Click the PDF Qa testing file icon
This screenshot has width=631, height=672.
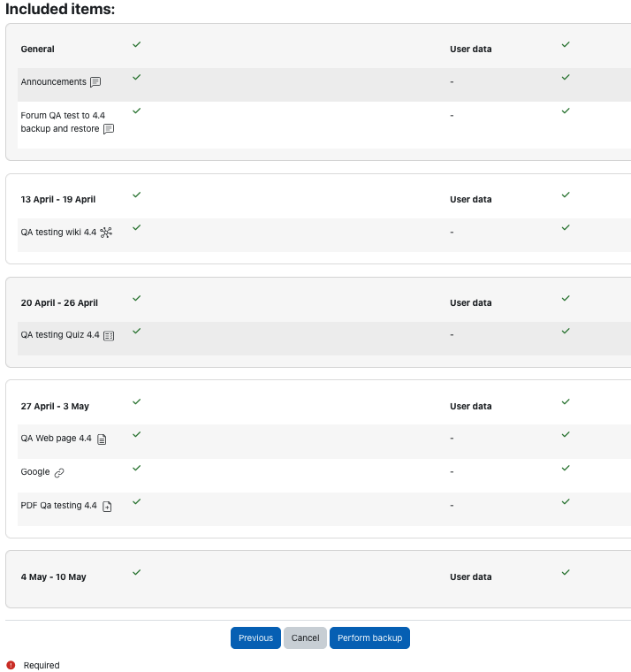click(x=107, y=507)
